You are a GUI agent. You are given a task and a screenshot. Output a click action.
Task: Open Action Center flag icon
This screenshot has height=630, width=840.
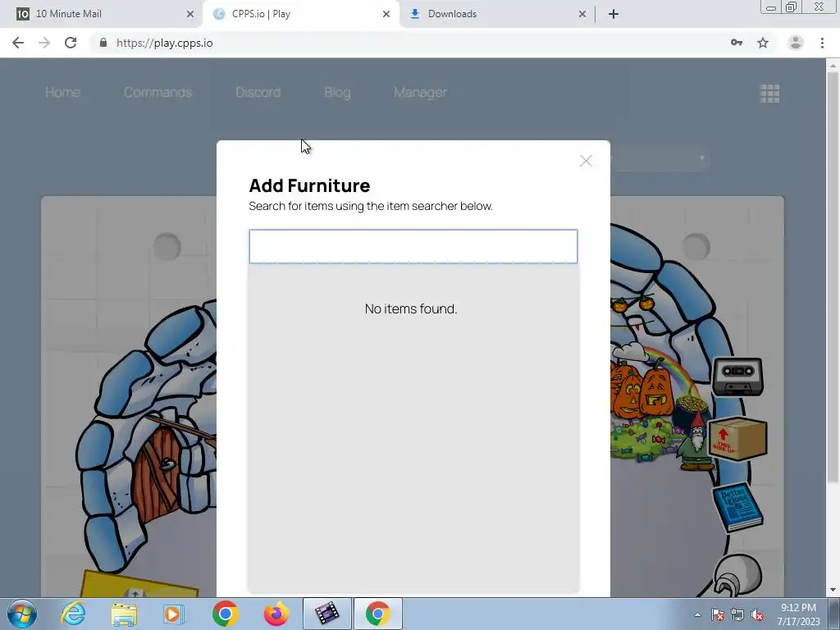click(718, 615)
